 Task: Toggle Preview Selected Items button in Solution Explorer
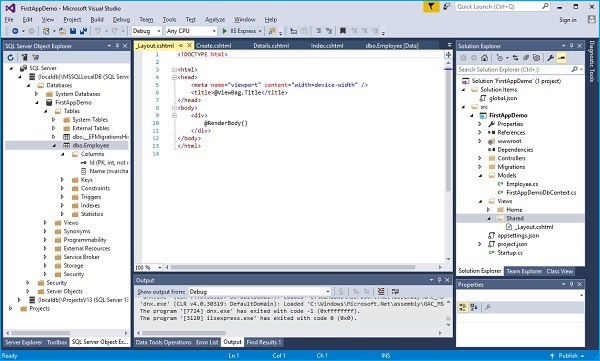(x=561, y=58)
